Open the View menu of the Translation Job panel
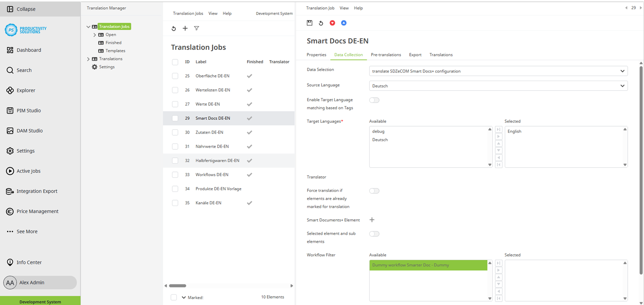The height and width of the screenshot is (305, 644). [344, 8]
